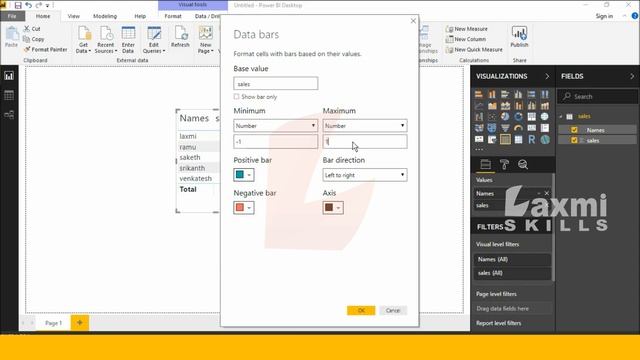Select the Pie chart visualization

(505, 117)
